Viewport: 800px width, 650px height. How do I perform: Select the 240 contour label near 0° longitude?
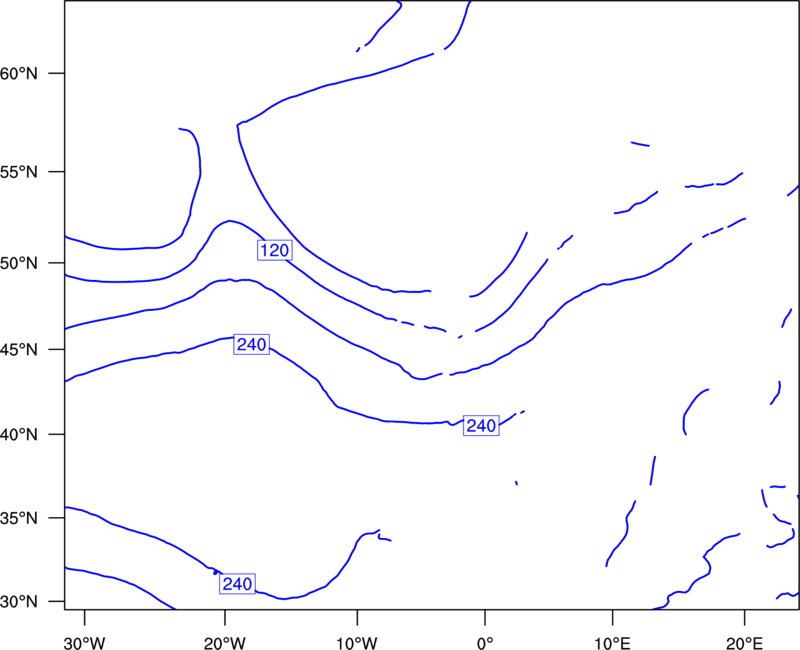pyautogui.click(x=481, y=425)
